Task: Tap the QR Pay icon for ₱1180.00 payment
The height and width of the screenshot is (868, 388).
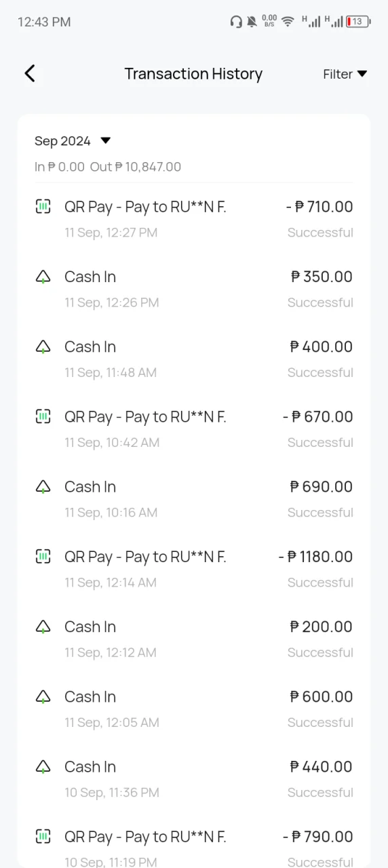Action: tap(43, 557)
